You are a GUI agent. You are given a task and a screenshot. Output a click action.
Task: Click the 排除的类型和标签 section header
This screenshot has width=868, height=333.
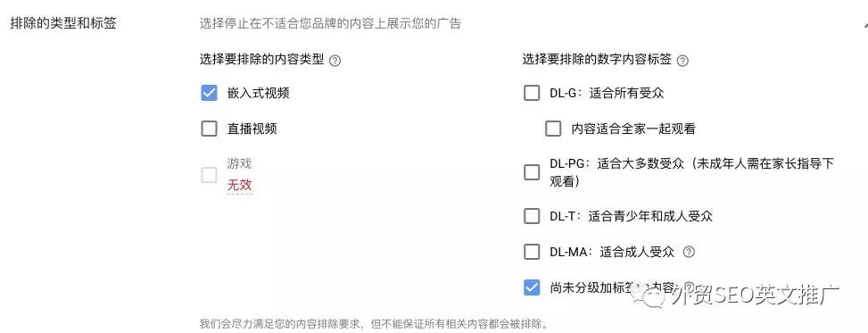(x=63, y=24)
